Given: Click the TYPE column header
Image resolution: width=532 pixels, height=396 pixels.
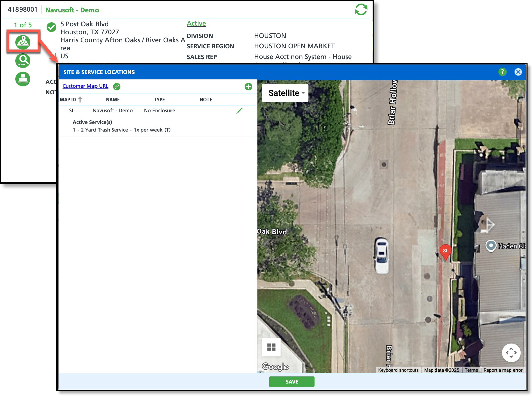Looking at the screenshot, I should click(159, 100).
